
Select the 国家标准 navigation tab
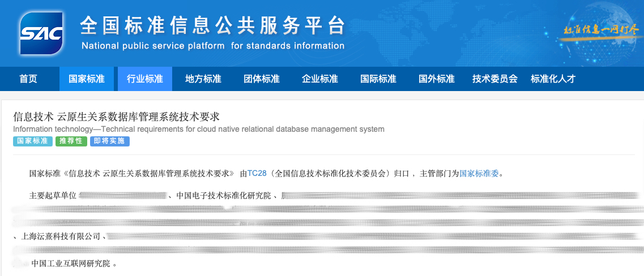pyautogui.click(x=87, y=79)
